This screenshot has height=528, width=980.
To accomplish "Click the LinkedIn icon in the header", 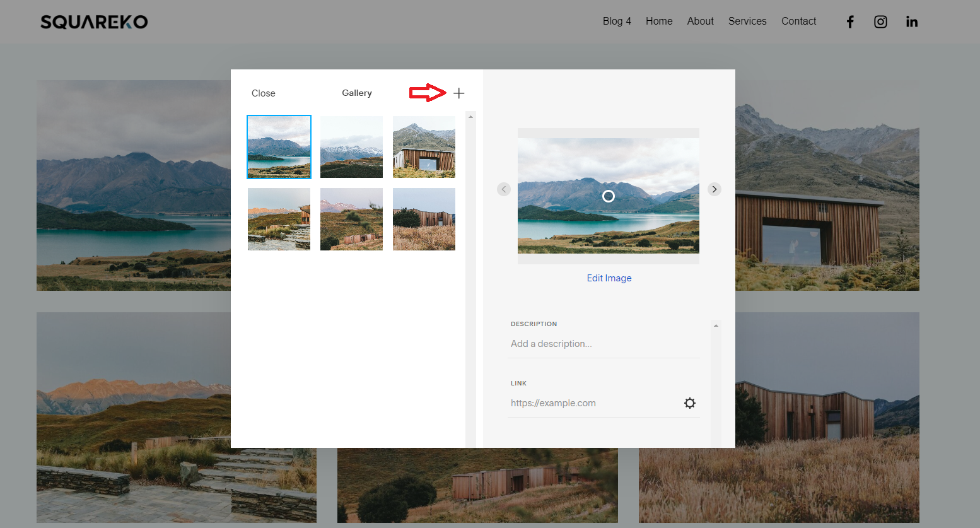I will pos(912,21).
